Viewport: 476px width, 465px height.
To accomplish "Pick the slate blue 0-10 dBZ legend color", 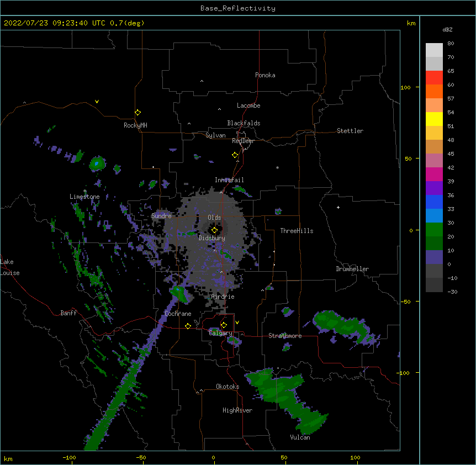I will (x=434, y=257).
